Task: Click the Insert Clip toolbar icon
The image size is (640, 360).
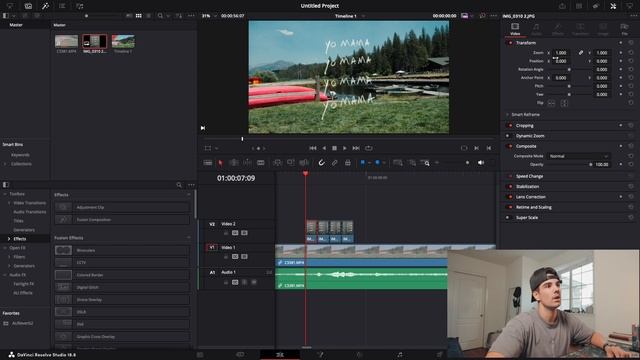Action: click(x=277, y=163)
